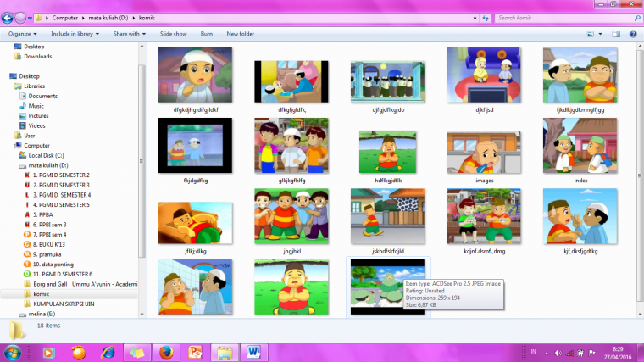Screen dimensions: 644x362
Task: Open the Help question mark icon
Action: pos(633,34)
